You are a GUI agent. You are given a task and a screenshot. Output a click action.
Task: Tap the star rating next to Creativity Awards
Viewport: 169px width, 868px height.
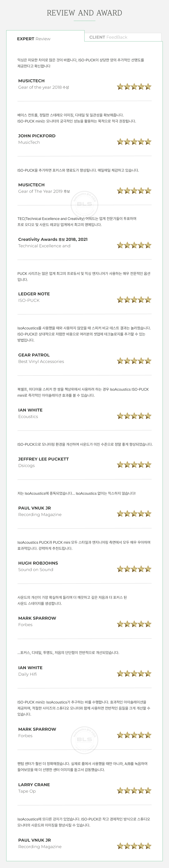point(134,245)
